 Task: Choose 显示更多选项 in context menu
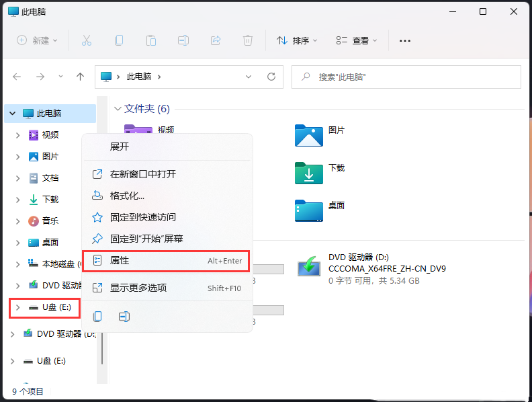tap(167, 288)
